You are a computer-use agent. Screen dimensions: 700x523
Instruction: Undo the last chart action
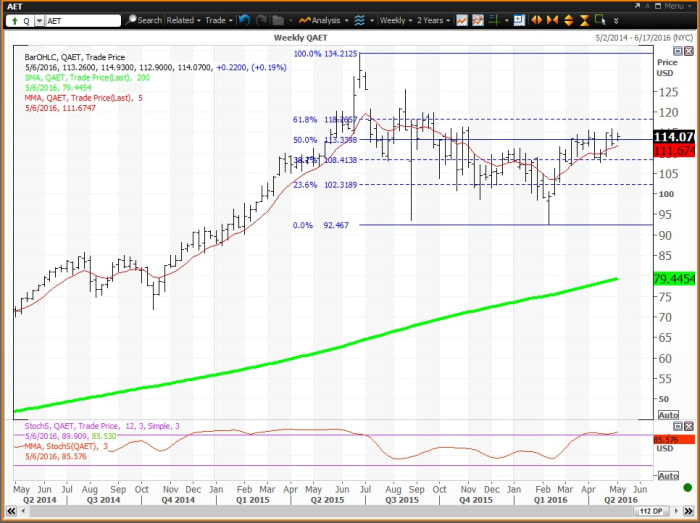[x=243, y=20]
